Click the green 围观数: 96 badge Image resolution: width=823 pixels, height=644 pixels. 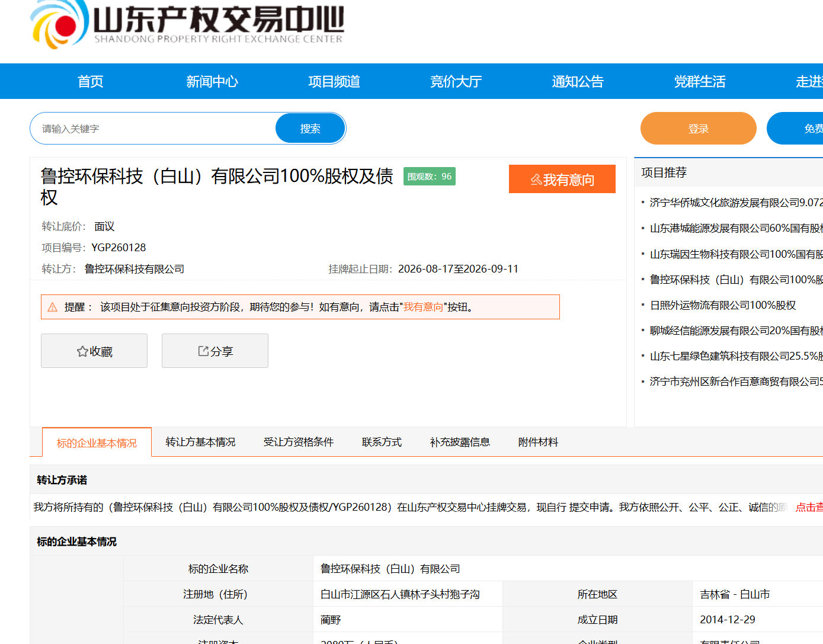point(430,177)
